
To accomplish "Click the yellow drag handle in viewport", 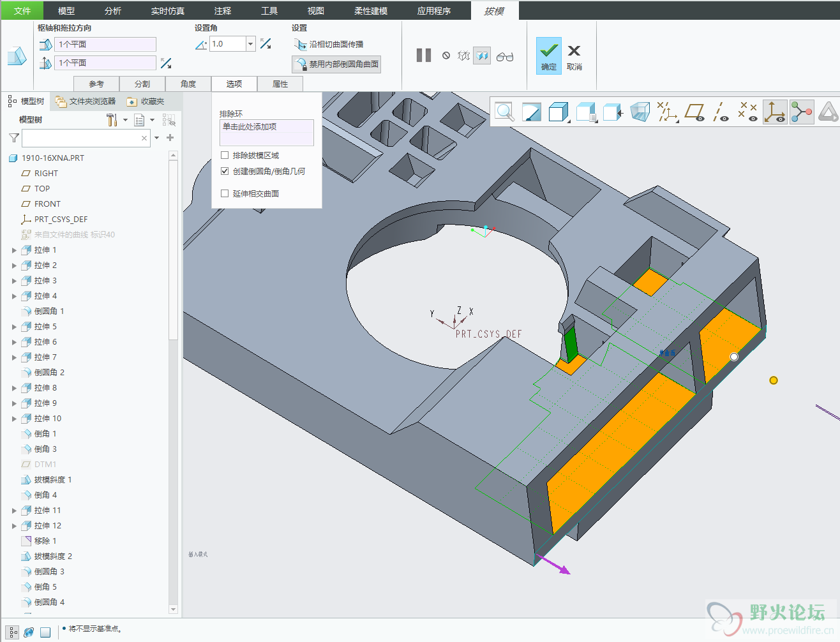I will (x=774, y=380).
